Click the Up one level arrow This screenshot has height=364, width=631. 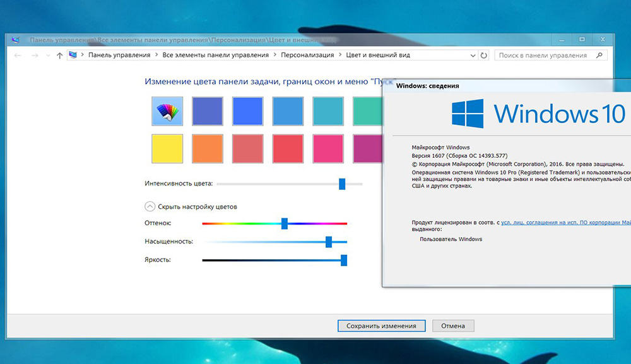pos(59,56)
